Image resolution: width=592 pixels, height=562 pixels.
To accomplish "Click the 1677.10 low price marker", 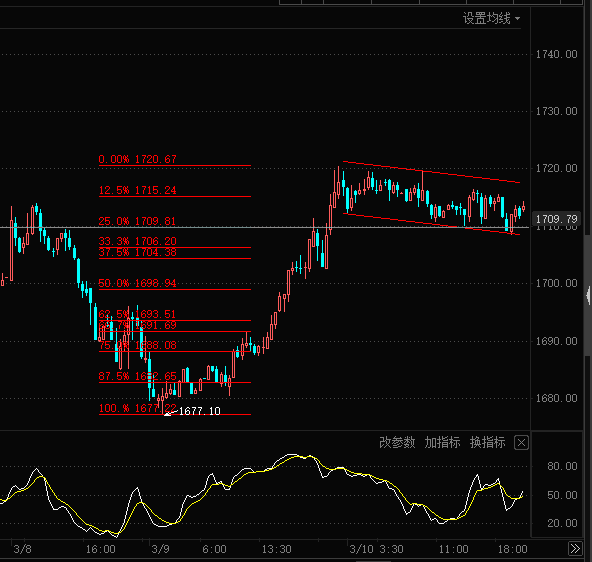I will 199,411.
